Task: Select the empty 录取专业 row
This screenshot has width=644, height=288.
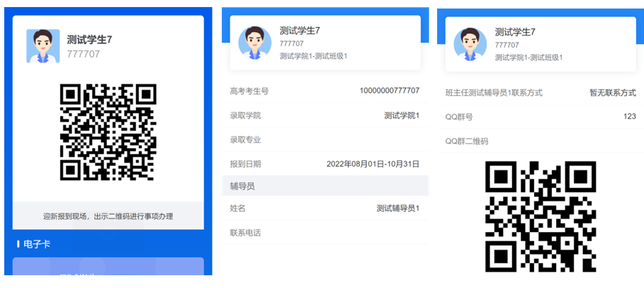Action: 325,140
